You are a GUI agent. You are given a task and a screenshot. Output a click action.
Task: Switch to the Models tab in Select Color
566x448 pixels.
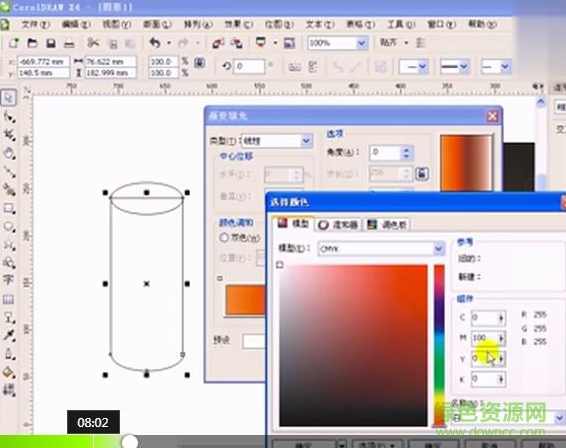tap(293, 224)
